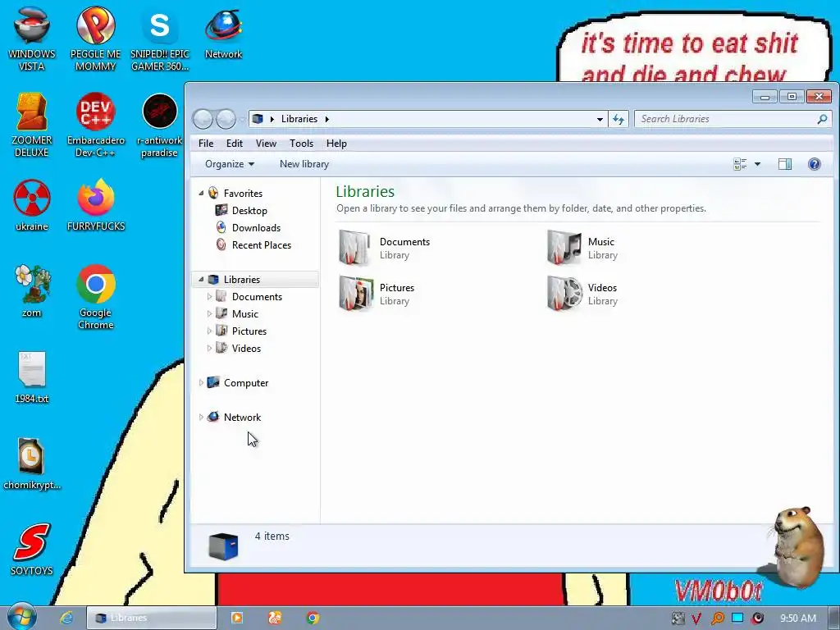The height and width of the screenshot is (630, 840).
Task: Open Windows Media Player taskbar icon
Action: click(x=237, y=618)
